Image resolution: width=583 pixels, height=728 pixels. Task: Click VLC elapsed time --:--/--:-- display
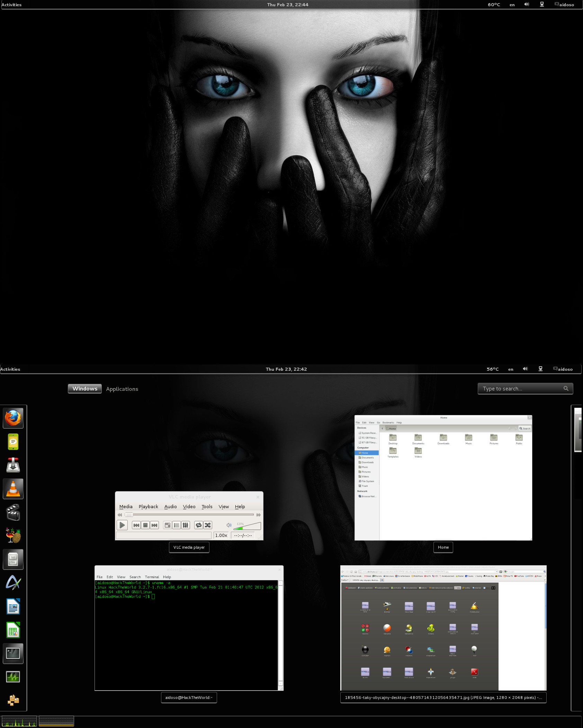[x=243, y=536]
